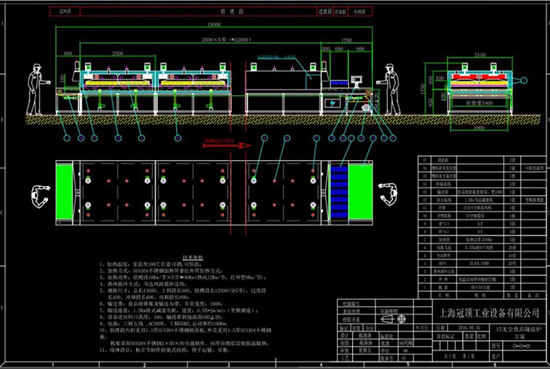Click the top-view operator figure at right
The image size is (550, 369).
pos(388,194)
